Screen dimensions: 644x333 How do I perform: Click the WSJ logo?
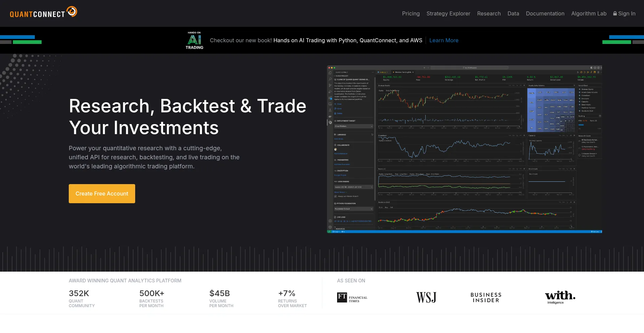426,297
